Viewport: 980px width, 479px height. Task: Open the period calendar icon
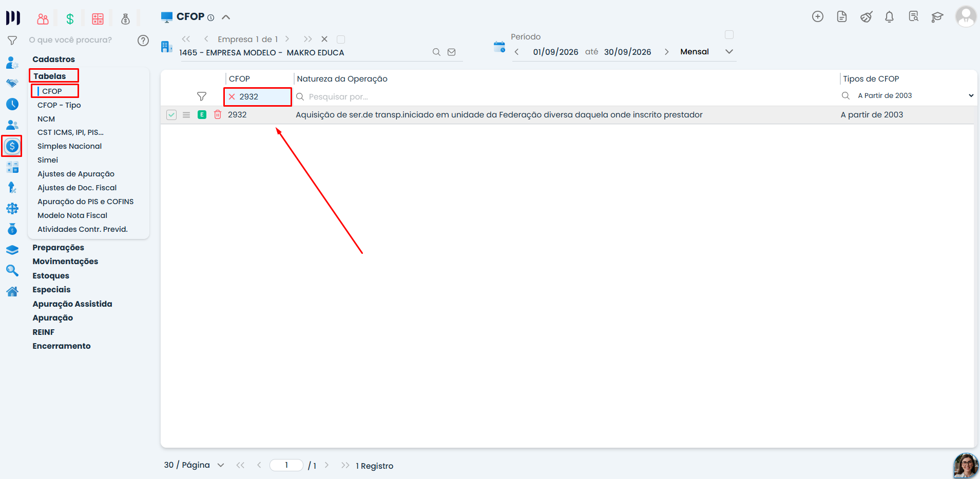(x=499, y=47)
